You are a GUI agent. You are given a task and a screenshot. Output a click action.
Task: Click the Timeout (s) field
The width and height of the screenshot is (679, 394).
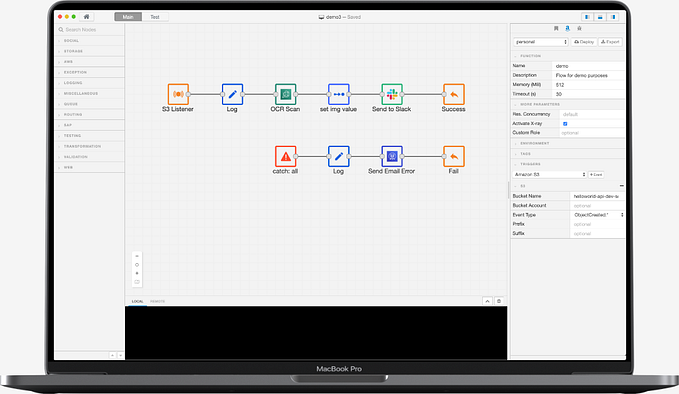[x=588, y=94]
